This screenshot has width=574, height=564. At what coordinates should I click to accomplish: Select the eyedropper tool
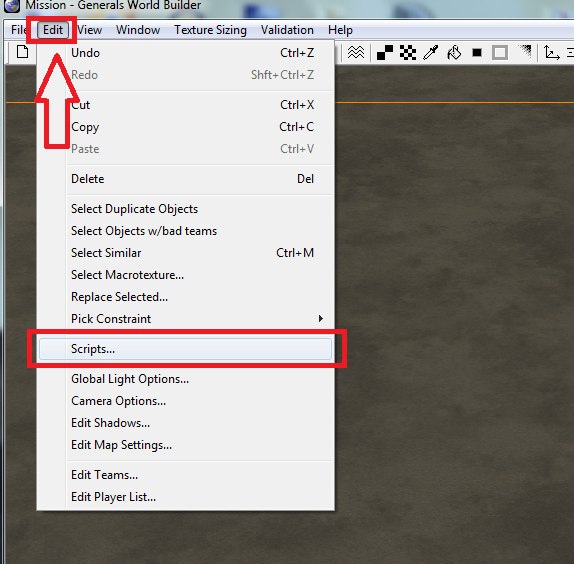(x=430, y=53)
